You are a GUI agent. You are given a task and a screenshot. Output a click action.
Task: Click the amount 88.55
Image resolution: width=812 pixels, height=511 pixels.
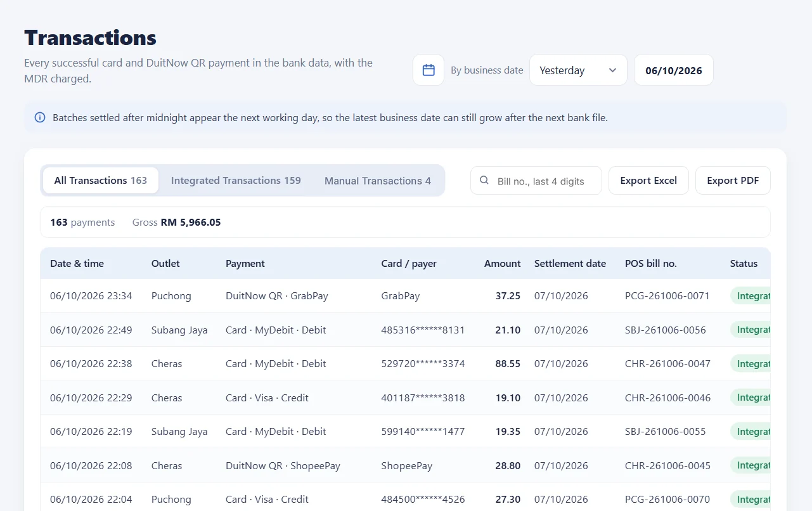coord(508,364)
